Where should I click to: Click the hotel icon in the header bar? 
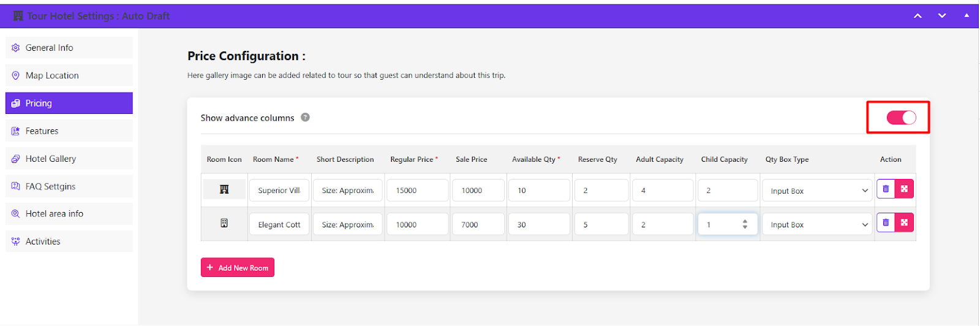[x=18, y=16]
